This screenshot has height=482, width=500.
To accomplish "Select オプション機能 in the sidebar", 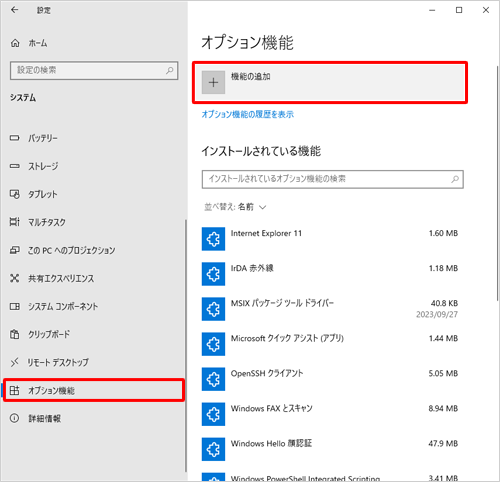I will tap(94, 390).
